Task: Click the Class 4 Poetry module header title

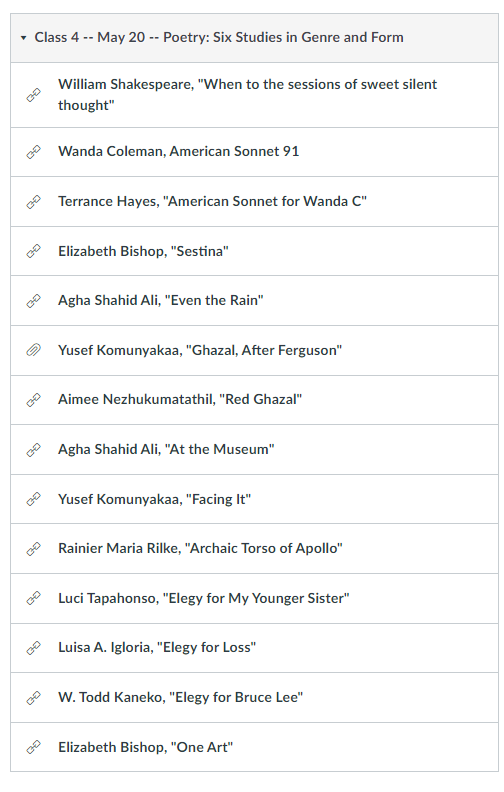Action: [219, 37]
